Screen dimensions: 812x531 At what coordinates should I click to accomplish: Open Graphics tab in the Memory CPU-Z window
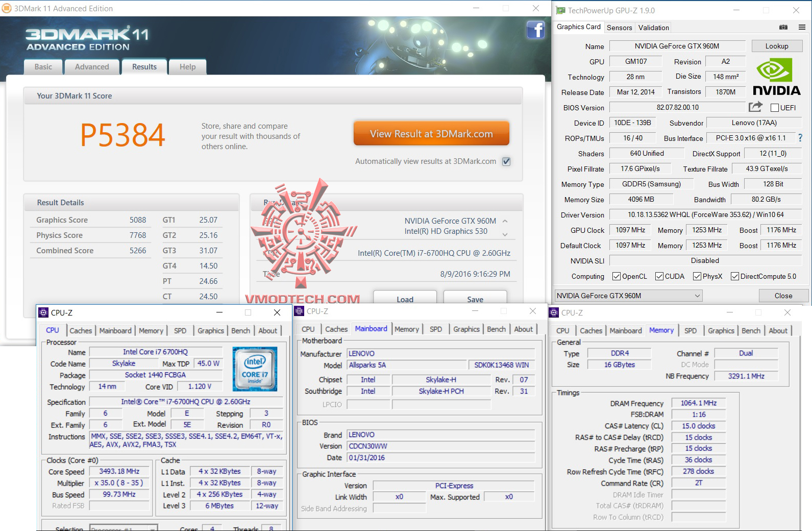click(x=721, y=331)
